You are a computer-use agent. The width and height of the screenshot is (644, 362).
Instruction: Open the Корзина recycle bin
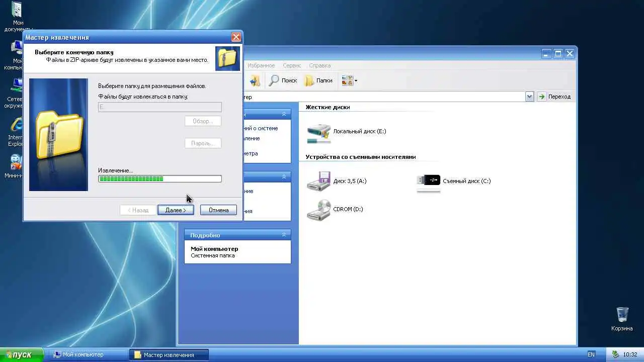tap(622, 319)
